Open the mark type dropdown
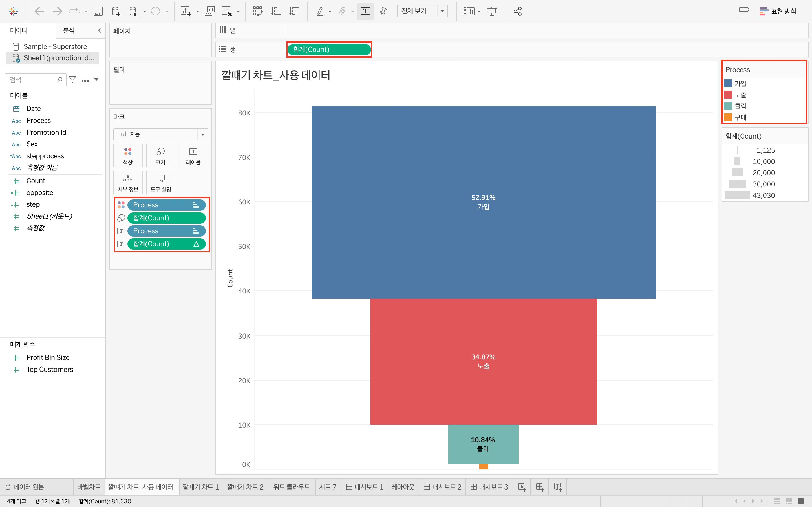Image resolution: width=812 pixels, height=507 pixels. click(x=160, y=134)
